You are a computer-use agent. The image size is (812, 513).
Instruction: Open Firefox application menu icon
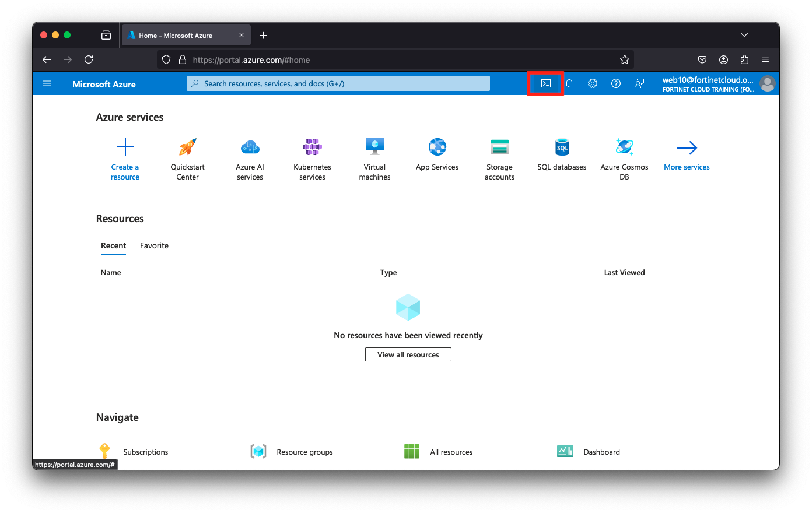tap(765, 59)
